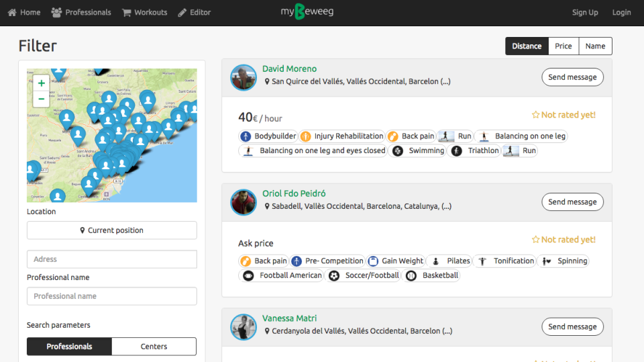Click the Basketball tag icon
This screenshot has height=362, width=644.
[x=411, y=275]
